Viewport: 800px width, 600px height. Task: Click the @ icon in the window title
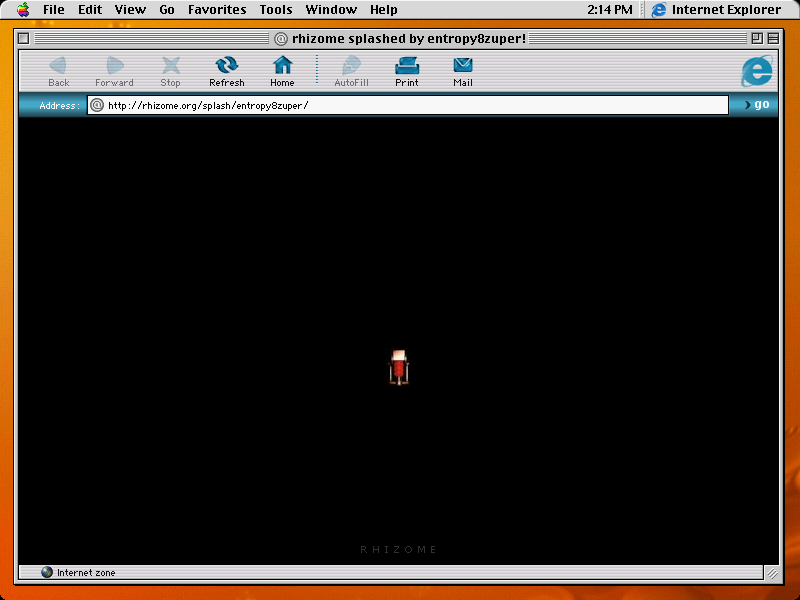(281, 39)
